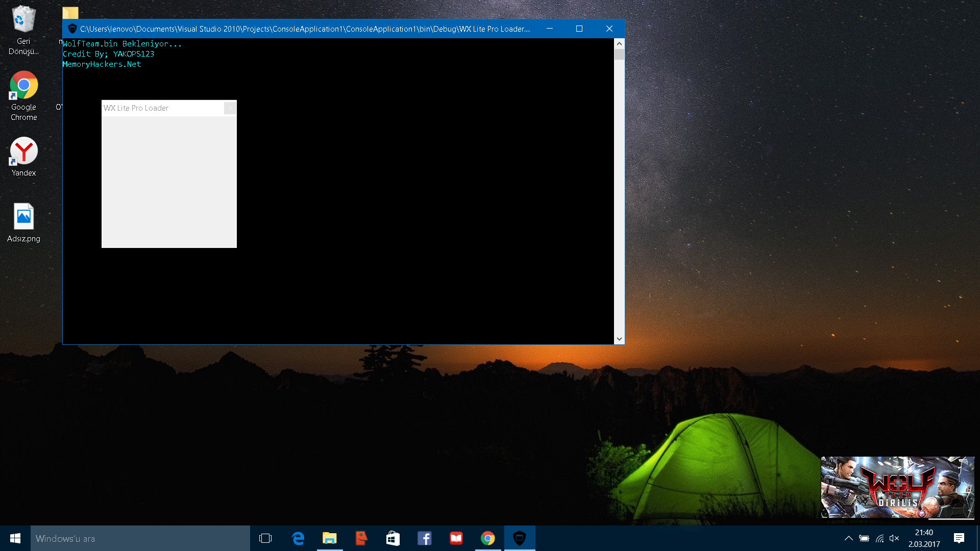Open Google Chrome desktop shortcut

pyautogui.click(x=23, y=96)
